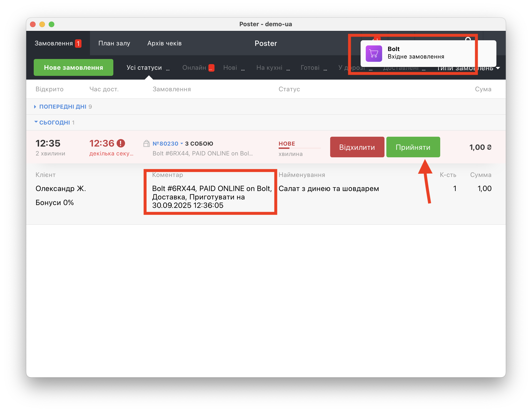
Task: Click the Нове замовлення button
Action: point(73,67)
